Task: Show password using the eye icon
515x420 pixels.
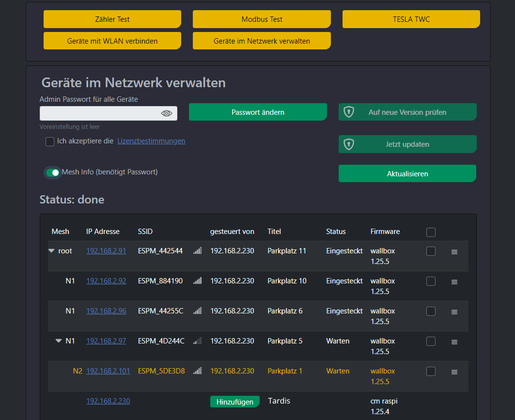Action: [167, 113]
